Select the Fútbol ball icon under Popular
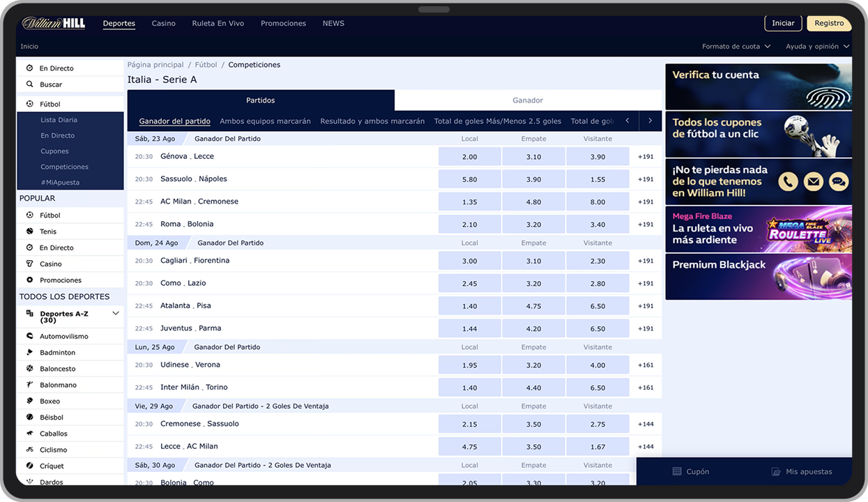Viewport: 868px width, 502px height. [x=29, y=215]
